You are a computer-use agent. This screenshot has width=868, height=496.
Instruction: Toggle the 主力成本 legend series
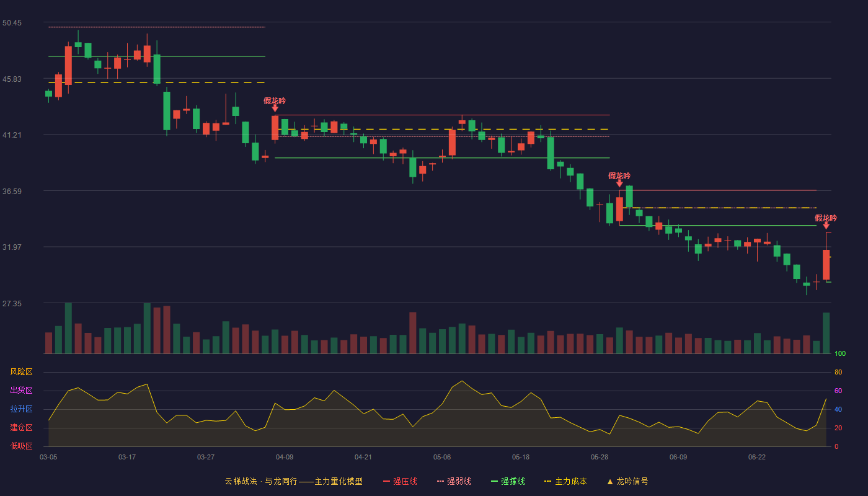565,481
